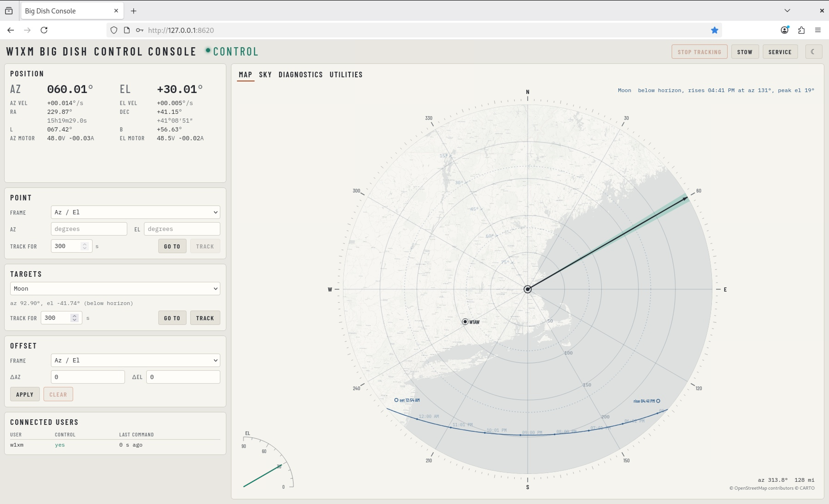
Task: Click the EL reading +30.01°
Action: point(180,89)
